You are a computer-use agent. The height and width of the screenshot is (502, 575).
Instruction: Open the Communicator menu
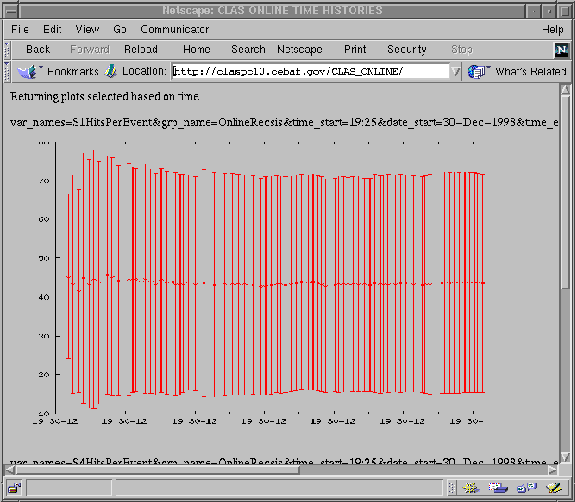pyautogui.click(x=175, y=29)
